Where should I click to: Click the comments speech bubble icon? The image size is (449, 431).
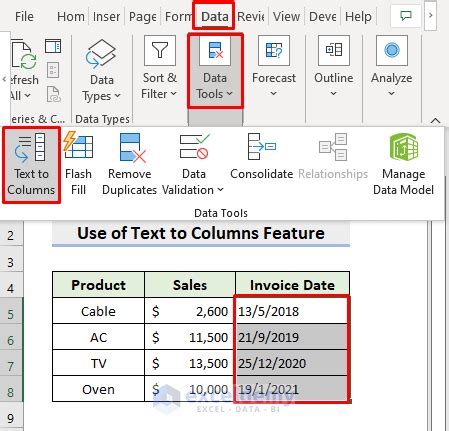coord(406,16)
